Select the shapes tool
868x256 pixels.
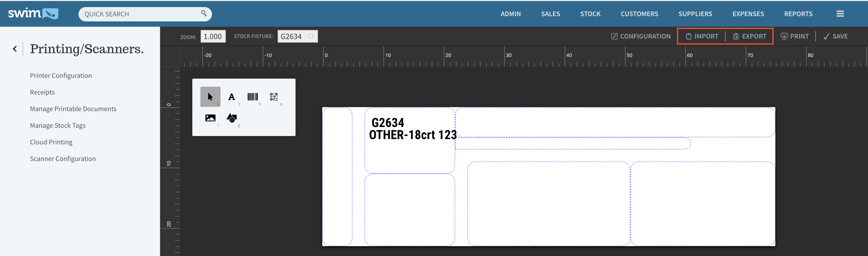coord(232,118)
